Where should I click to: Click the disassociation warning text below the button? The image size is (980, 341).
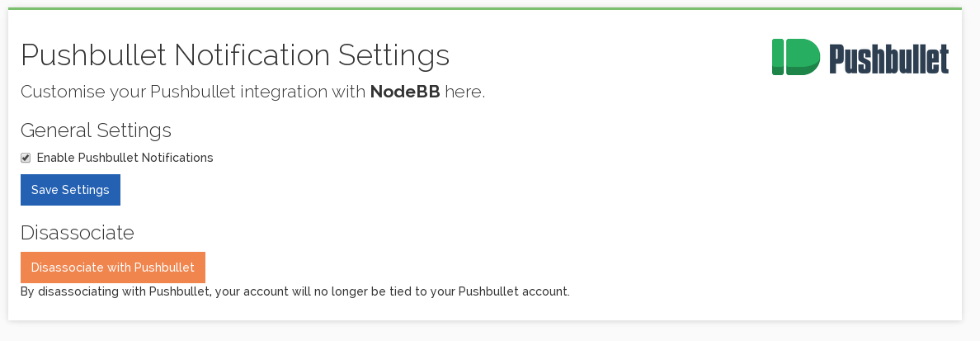point(294,291)
